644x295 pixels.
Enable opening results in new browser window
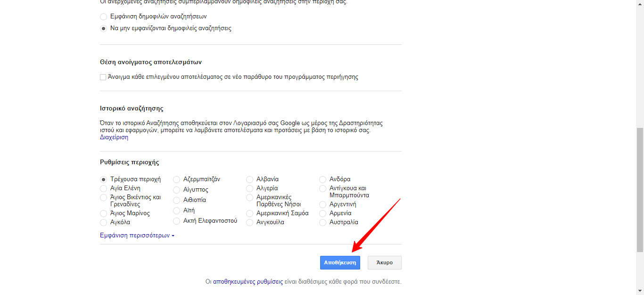pyautogui.click(x=102, y=76)
